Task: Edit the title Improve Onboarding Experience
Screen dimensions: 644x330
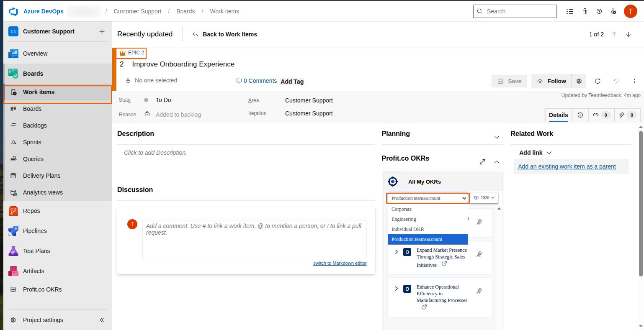Action: point(183,64)
